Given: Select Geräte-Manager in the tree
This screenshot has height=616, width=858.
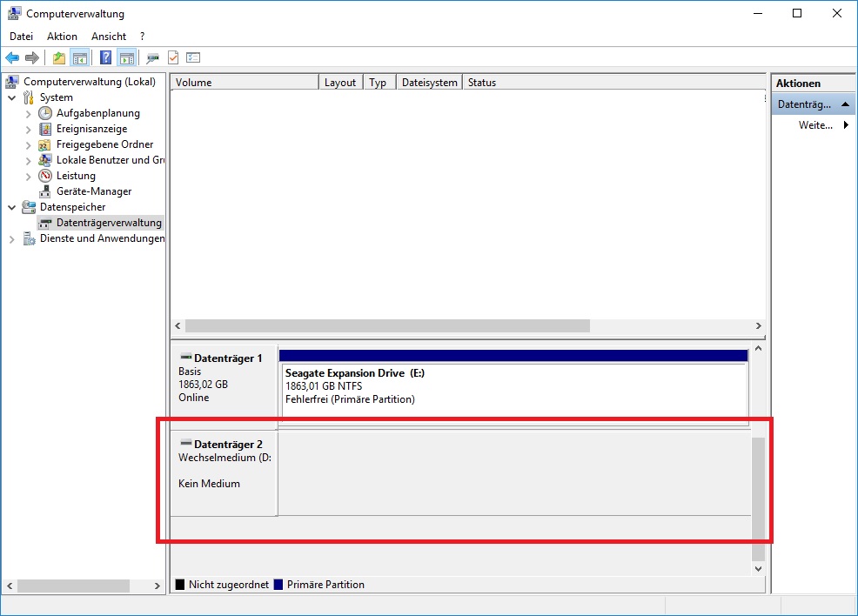Looking at the screenshot, I should point(94,191).
